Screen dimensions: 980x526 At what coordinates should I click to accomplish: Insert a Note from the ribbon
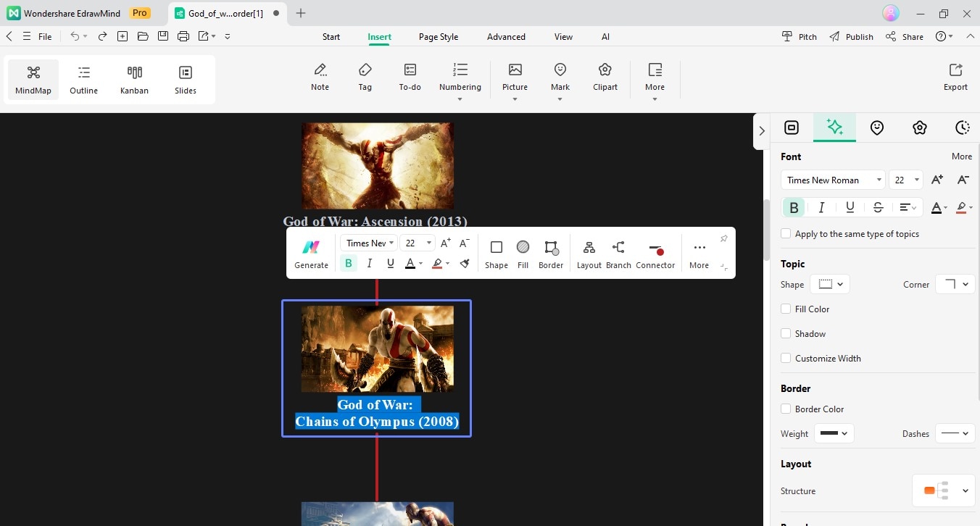click(x=320, y=78)
